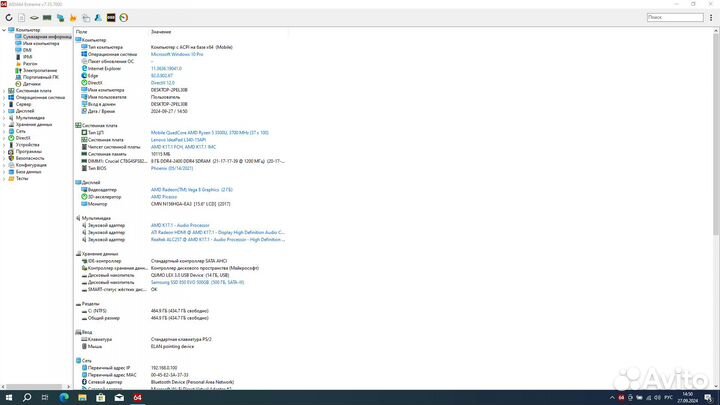
Task: Click the green clock gauge toolbar icon
Action: pos(124,17)
